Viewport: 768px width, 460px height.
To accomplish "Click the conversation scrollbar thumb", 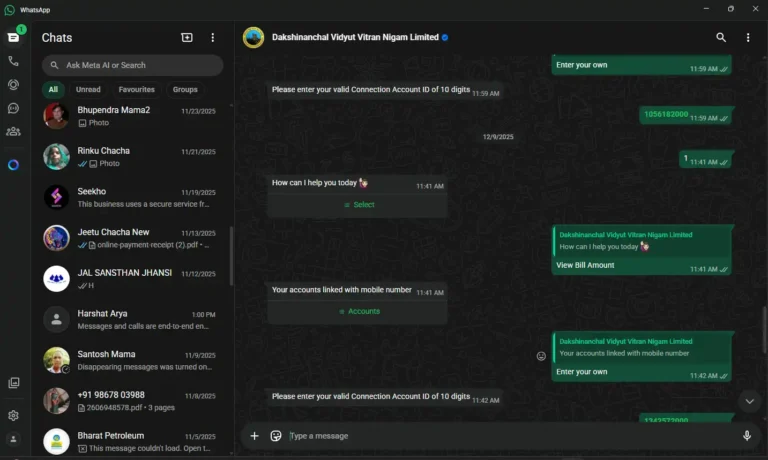I will click(x=764, y=329).
